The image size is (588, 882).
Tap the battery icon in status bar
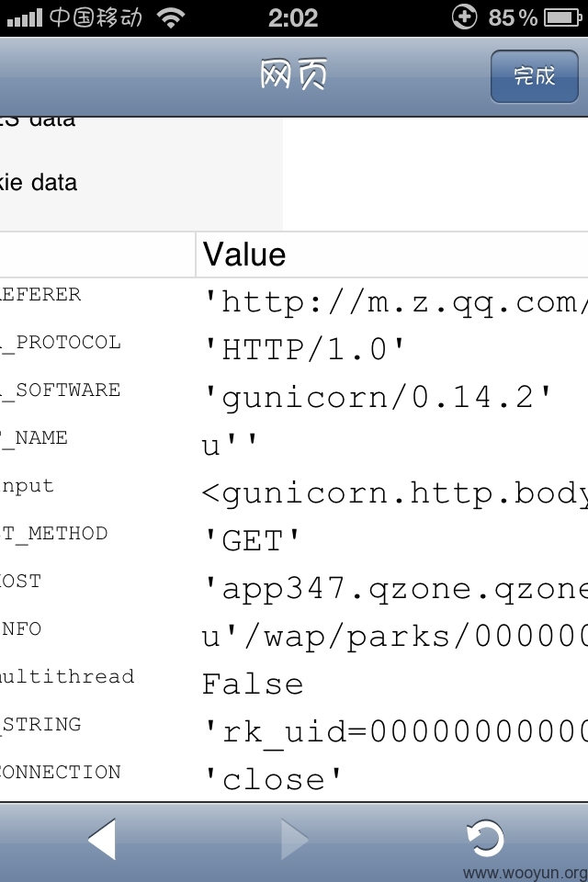[562, 18]
